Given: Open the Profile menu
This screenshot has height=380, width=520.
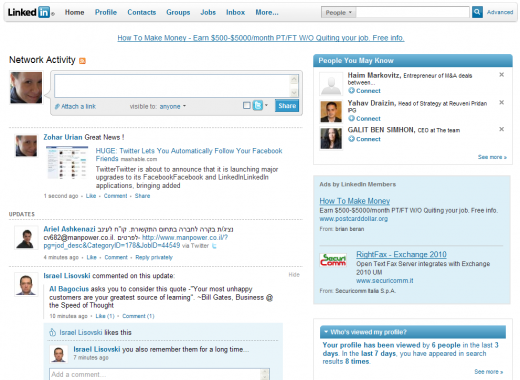Looking at the screenshot, I should point(106,12).
